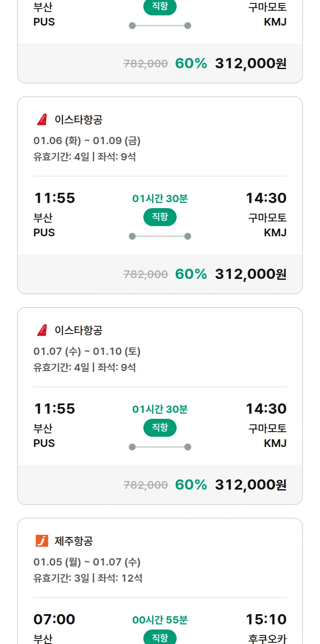
Task: Click route line on 01.06 flight card
Action: click(x=160, y=236)
